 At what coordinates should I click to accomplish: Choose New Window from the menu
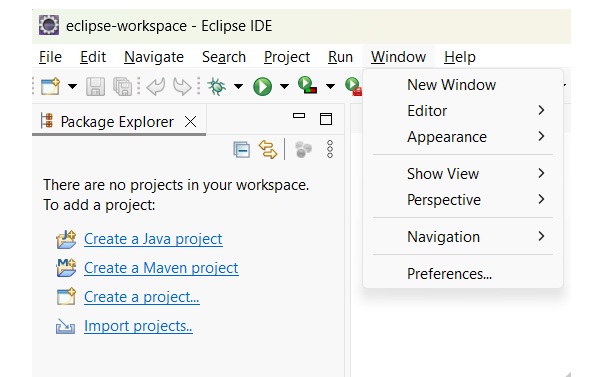[x=463, y=85]
